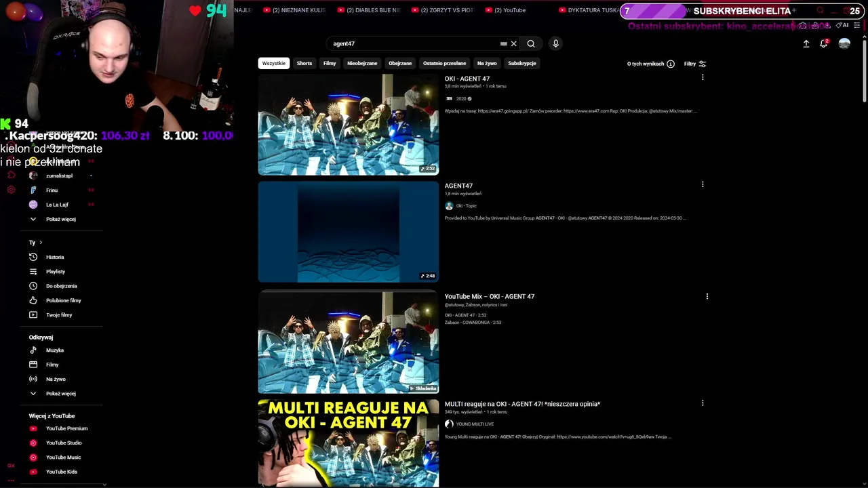The image size is (868, 488).
Task: Click the red settings gear in browser sidebar
Action: [11, 190]
